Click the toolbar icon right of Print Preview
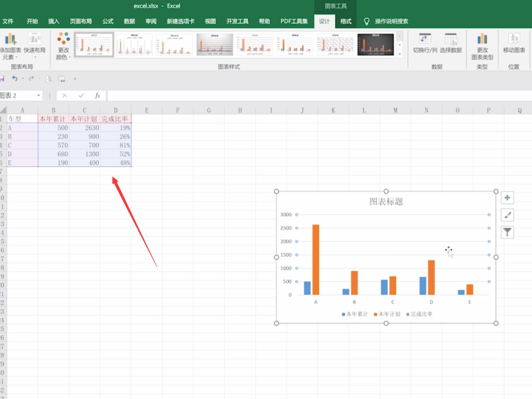 (62, 79)
